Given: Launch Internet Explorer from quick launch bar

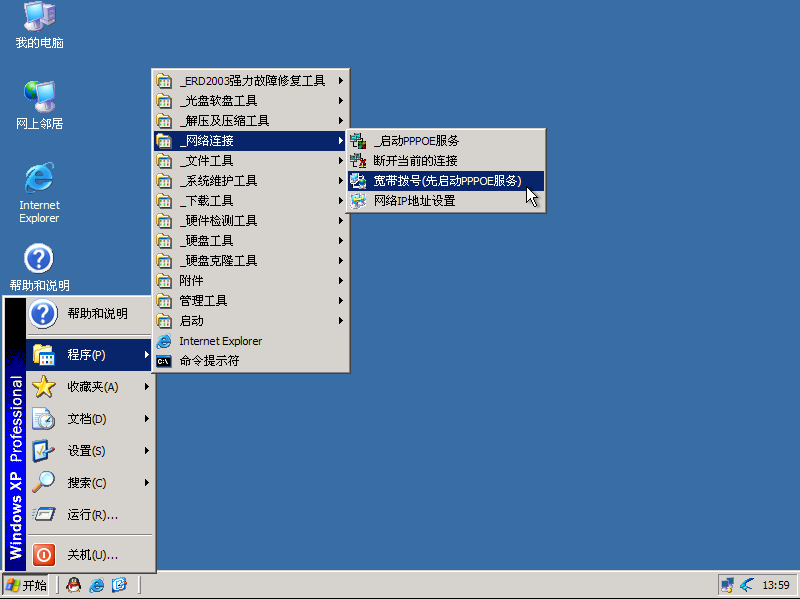Looking at the screenshot, I should 96,585.
